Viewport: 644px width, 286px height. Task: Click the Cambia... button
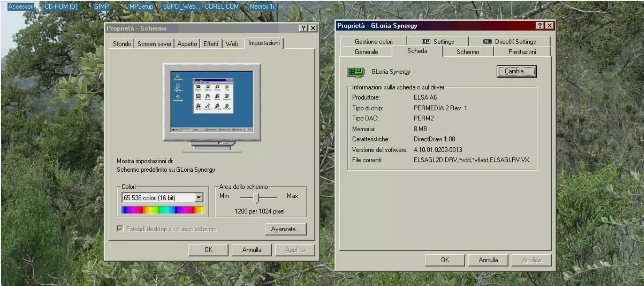click(x=516, y=71)
